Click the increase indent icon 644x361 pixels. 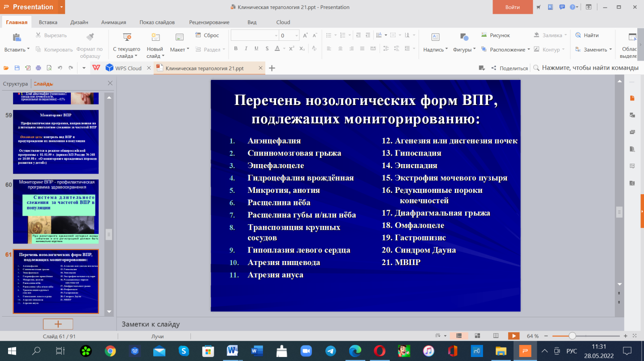367,35
